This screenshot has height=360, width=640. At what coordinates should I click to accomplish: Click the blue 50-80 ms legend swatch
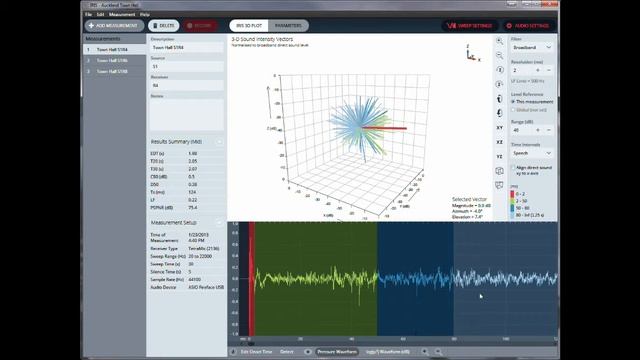(512, 208)
